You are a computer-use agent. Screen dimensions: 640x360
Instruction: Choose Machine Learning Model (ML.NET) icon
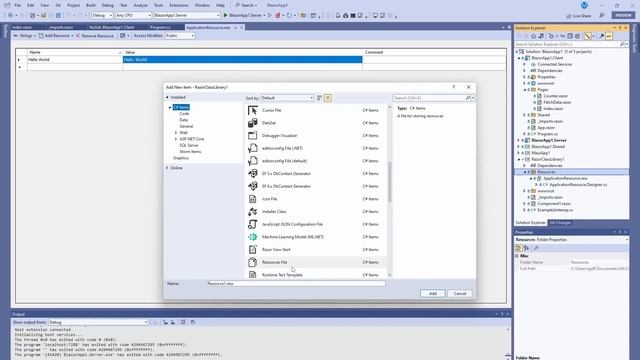253,237
